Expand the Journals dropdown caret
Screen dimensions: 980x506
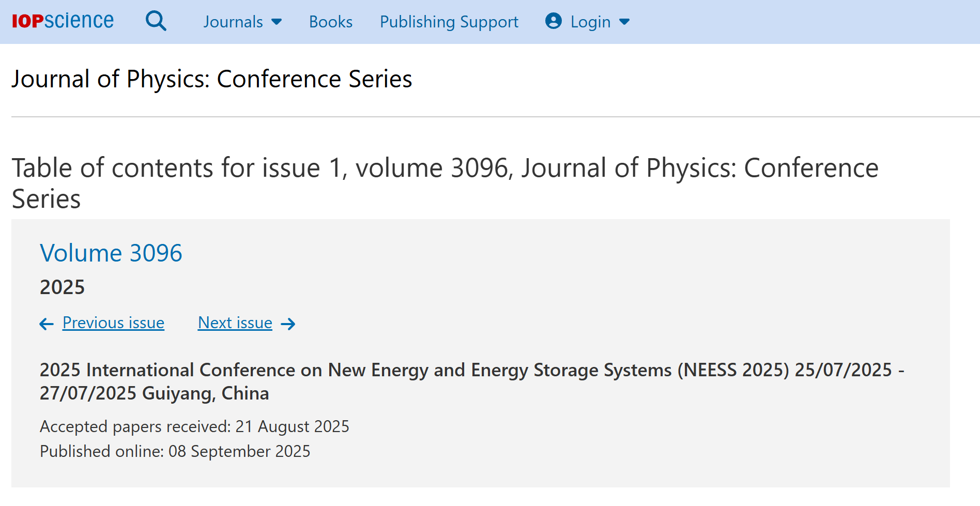point(277,22)
